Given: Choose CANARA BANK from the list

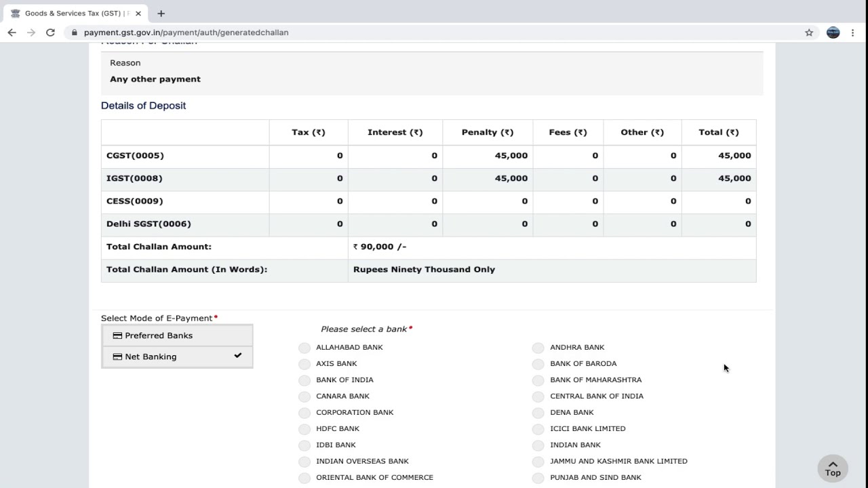Looking at the screenshot, I should coord(304,396).
